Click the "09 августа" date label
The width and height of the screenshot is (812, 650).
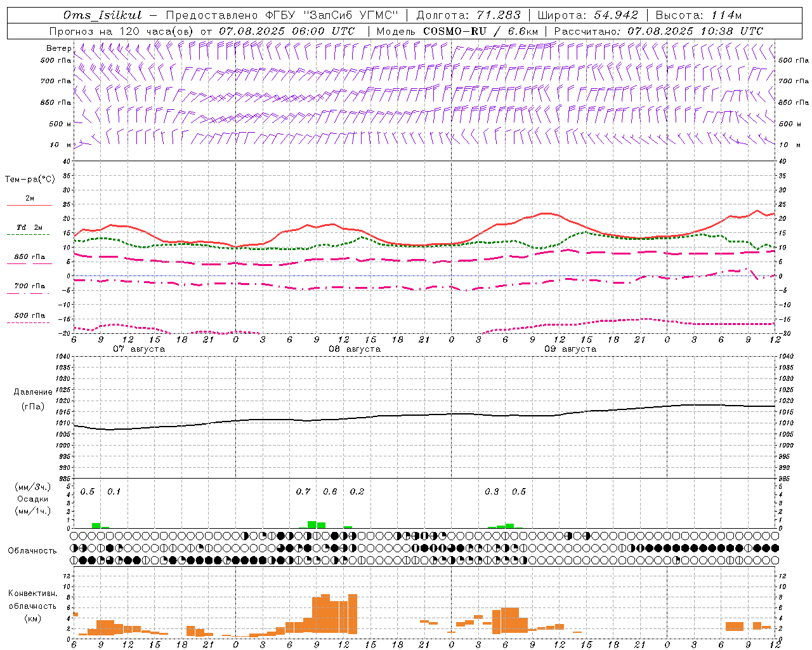[570, 349]
